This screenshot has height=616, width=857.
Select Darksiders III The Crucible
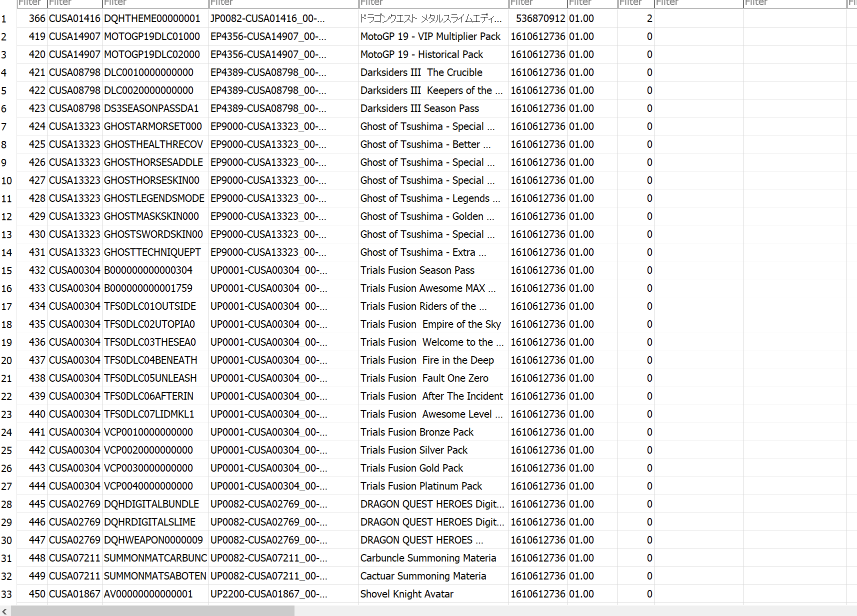[x=433, y=72]
